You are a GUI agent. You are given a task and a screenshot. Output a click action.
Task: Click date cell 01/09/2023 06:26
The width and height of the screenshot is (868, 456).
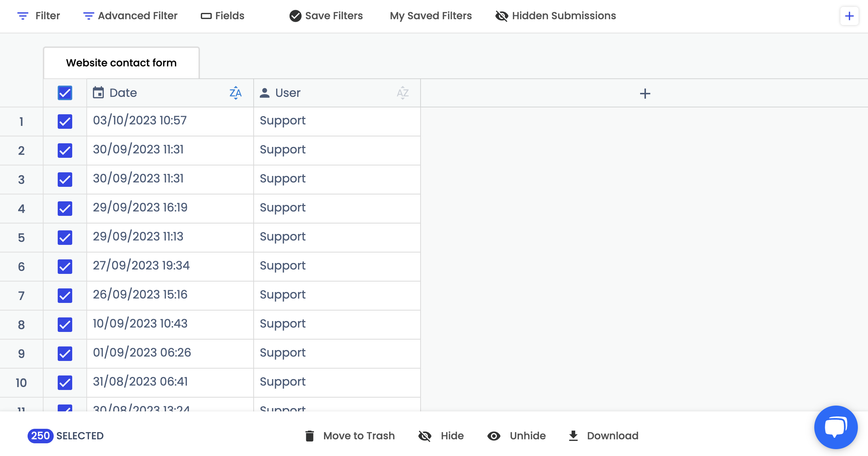click(170, 354)
